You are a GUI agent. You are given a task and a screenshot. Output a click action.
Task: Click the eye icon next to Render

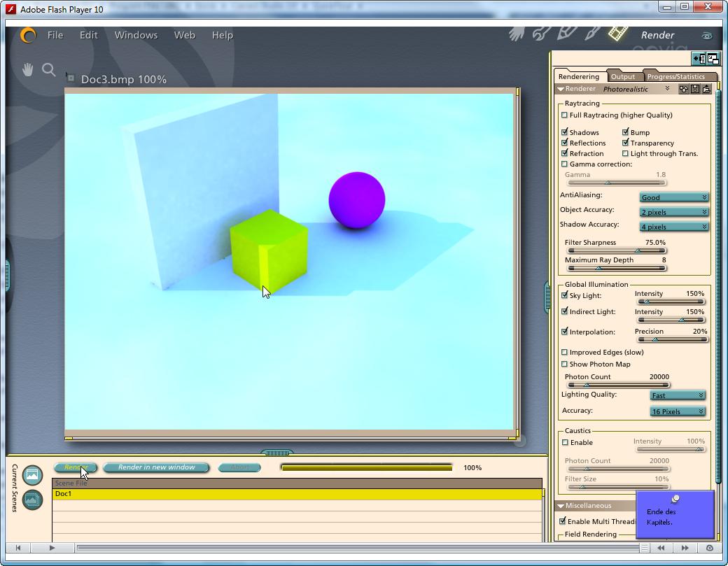point(706,36)
